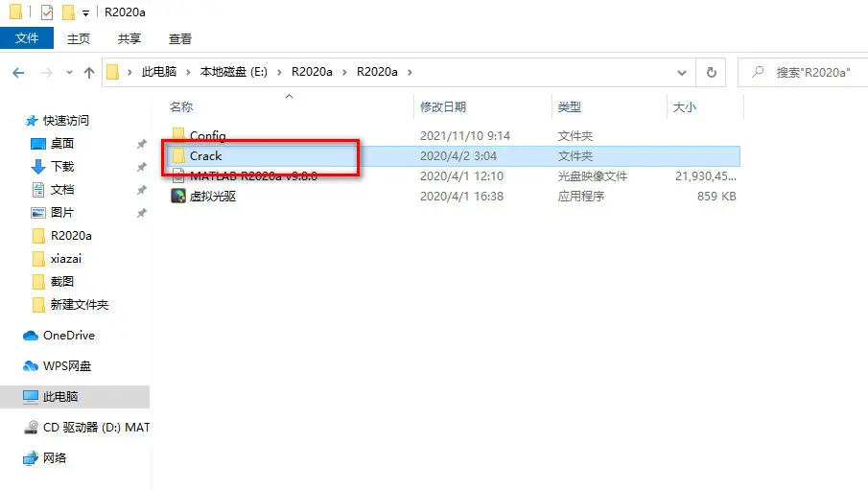Screen dimensions: 868x490
Task: Expand the chevron after 此电脑 breadcrumb
Action: [188, 73]
